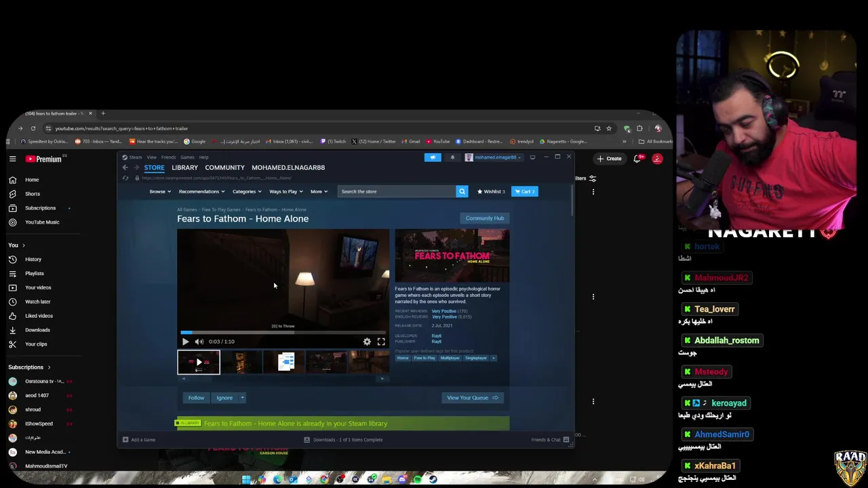Expand the Ways to Play dropdown
The width and height of the screenshot is (868, 488).
[x=285, y=191]
